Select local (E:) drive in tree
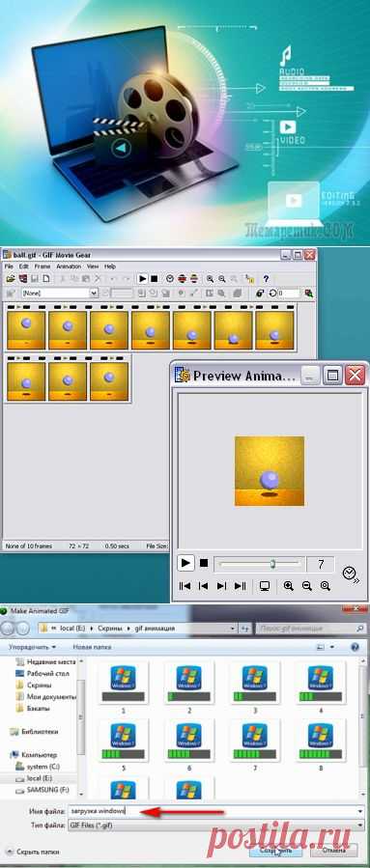 (39, 778)
